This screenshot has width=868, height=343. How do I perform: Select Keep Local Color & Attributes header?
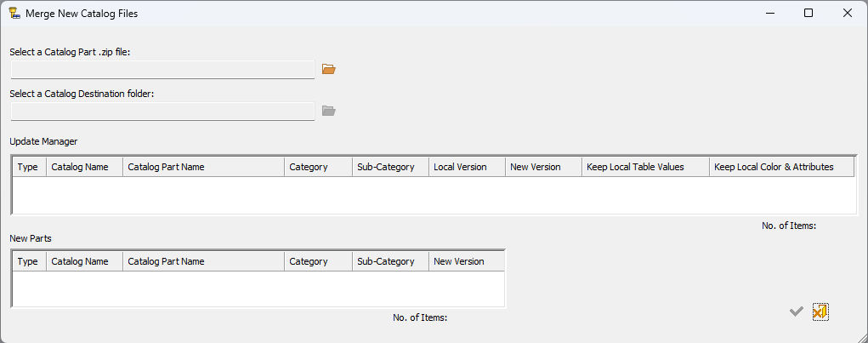tap(781, 167)
